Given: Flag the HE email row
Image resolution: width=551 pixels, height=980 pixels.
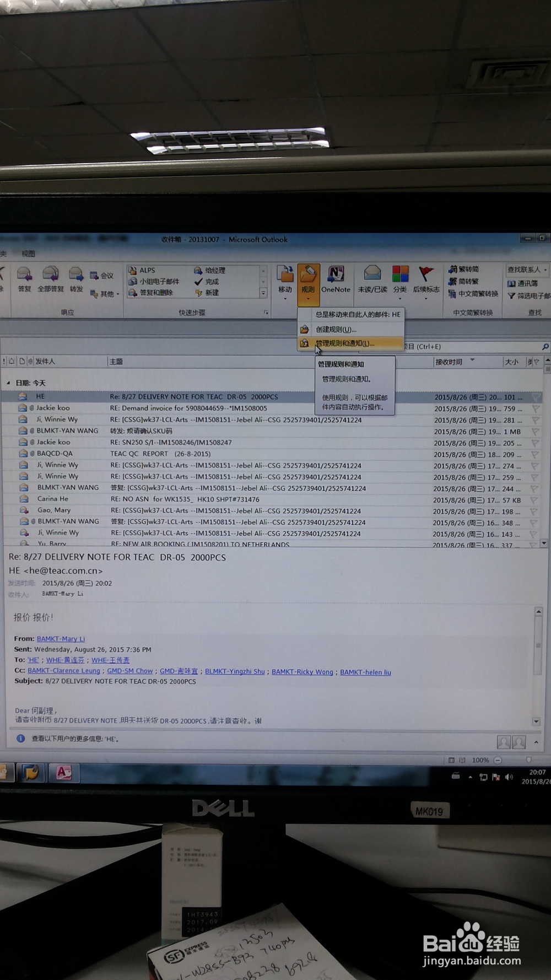Looking at the screenshot, I should (x=535, y=397).
